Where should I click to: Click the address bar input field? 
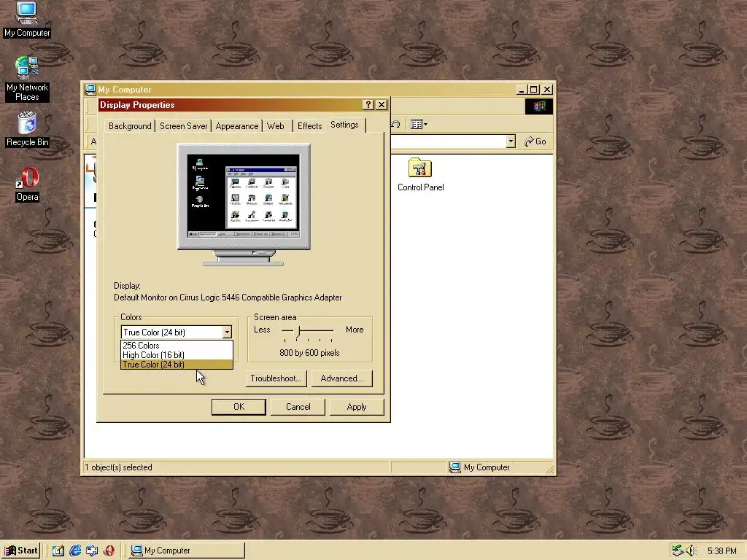(x=448, y=141)
